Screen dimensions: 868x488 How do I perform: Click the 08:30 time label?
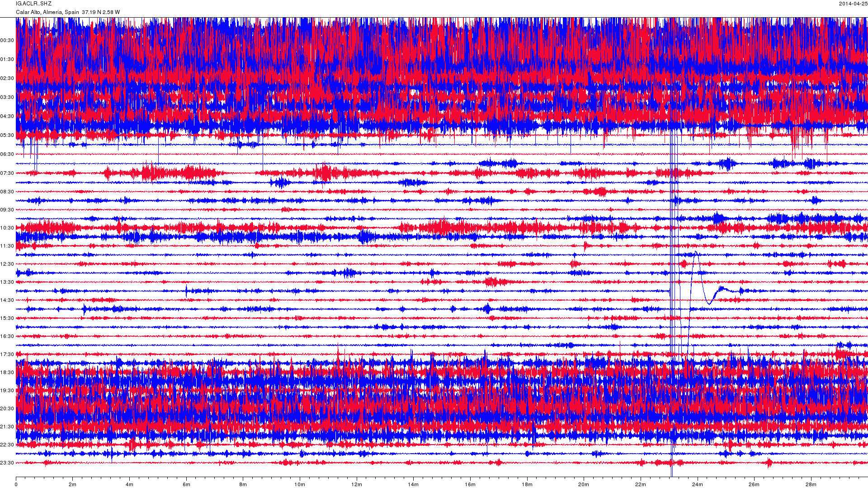pyautogui.click(x=7, y=192)
